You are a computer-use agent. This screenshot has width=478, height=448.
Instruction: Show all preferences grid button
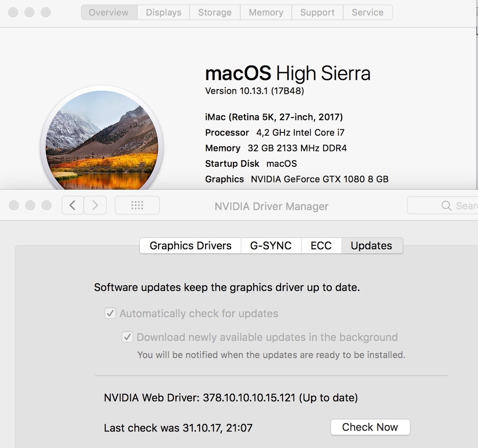pyautogui.click(x=137, y=205)
